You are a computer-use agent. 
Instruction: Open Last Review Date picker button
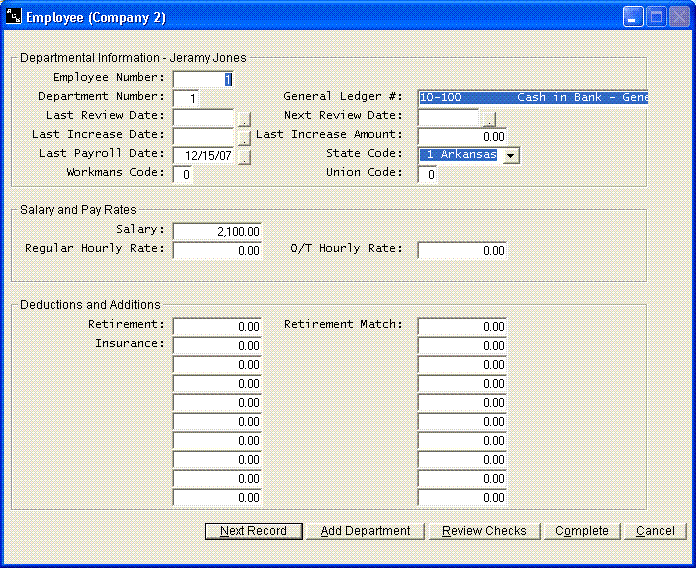pos(244,118)
